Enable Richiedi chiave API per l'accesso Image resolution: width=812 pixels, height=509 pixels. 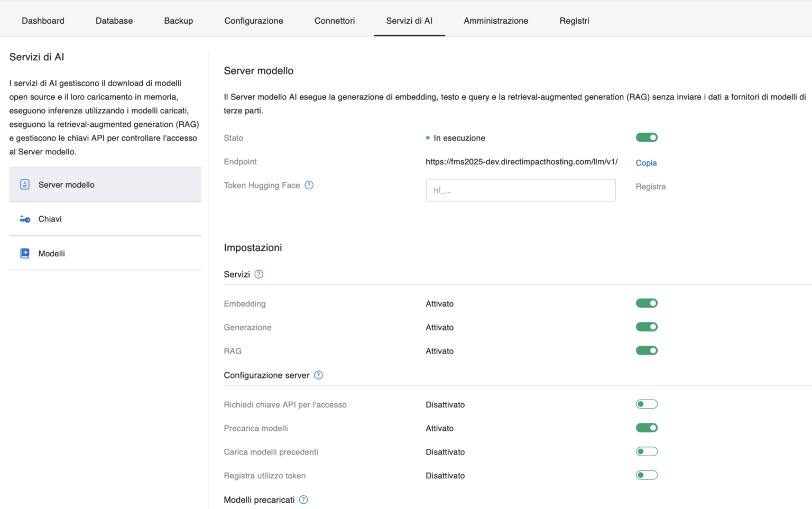647,404
